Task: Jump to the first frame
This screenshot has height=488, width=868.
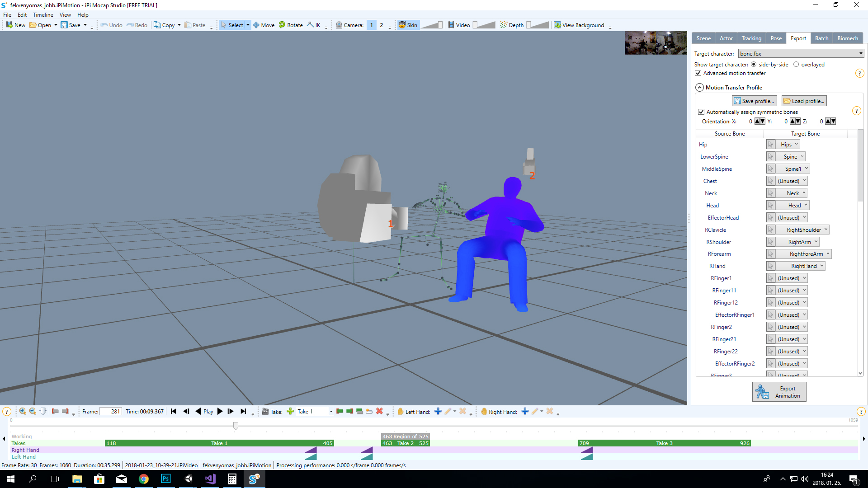Action: coord(174,411)
